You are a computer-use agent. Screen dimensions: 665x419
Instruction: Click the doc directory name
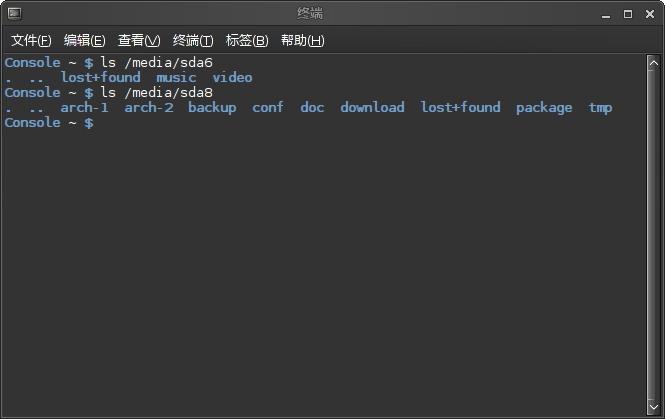pyautogui.click(x=312, y=108)
